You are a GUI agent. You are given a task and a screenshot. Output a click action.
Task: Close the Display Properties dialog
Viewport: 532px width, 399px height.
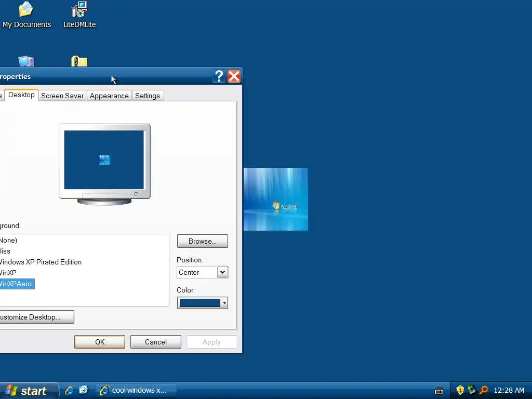click(x=234, y=76)
